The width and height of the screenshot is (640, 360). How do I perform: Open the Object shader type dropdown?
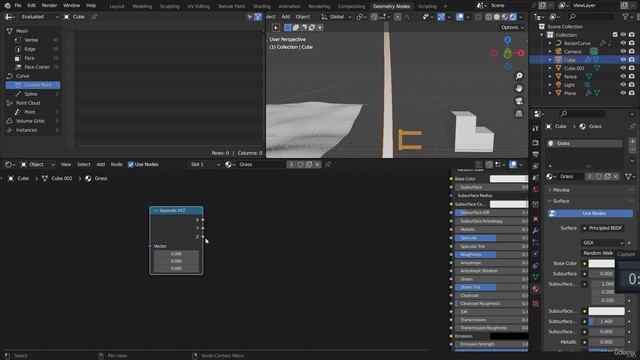[x=38, y=164]
